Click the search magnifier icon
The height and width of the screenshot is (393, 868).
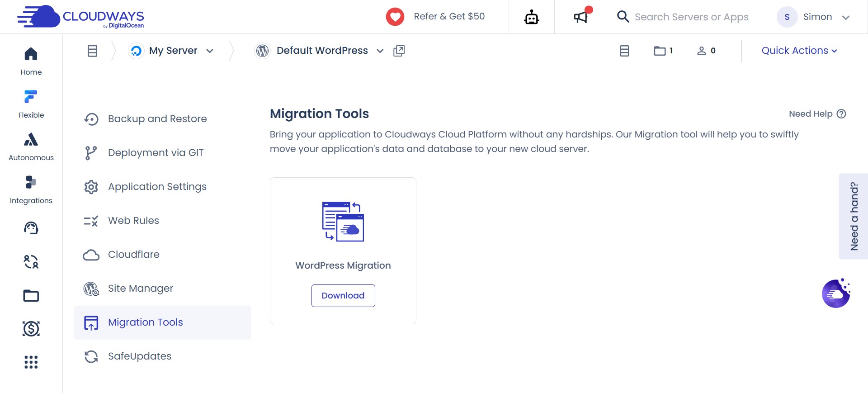(623, 17)
